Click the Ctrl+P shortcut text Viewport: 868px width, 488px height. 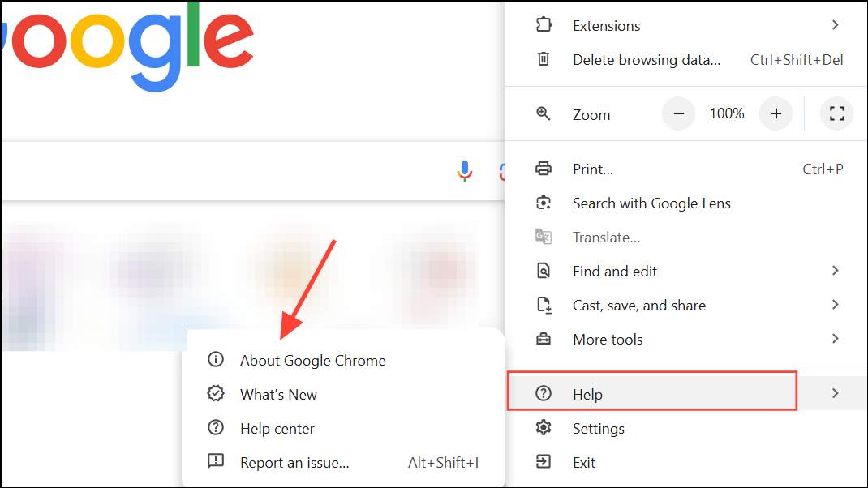(823, 169)
